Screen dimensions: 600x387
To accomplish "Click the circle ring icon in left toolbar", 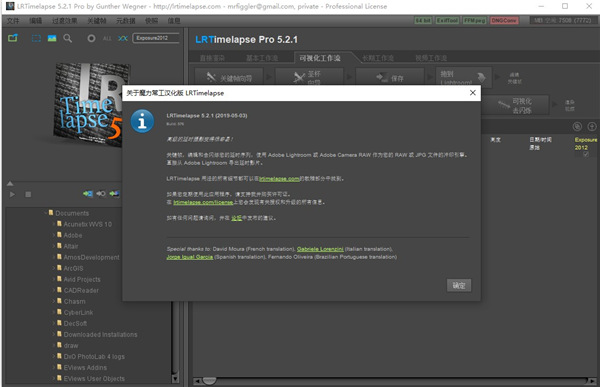I will pos(91,38).
